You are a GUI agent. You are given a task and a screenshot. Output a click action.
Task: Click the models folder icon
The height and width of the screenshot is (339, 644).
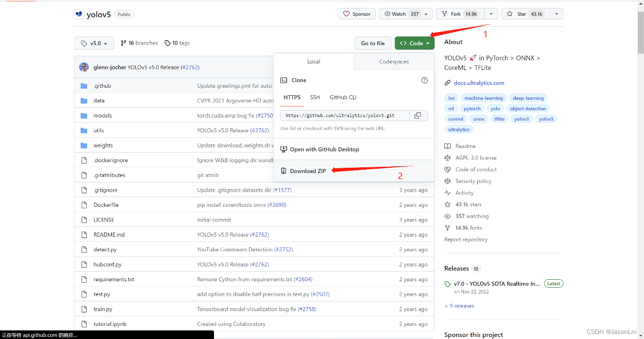[x=84, y=116]
